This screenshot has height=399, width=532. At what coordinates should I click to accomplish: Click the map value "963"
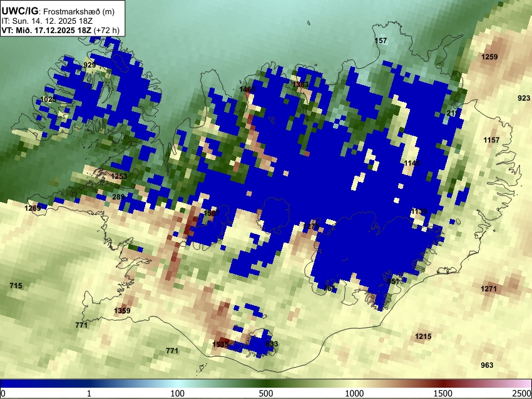(487, 365)
